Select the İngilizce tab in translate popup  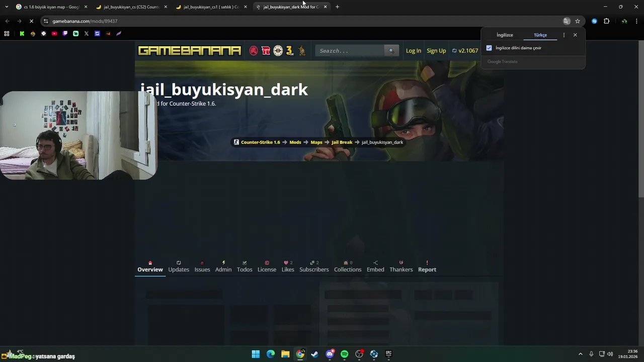pyautogui.click(x=505, y=35)
